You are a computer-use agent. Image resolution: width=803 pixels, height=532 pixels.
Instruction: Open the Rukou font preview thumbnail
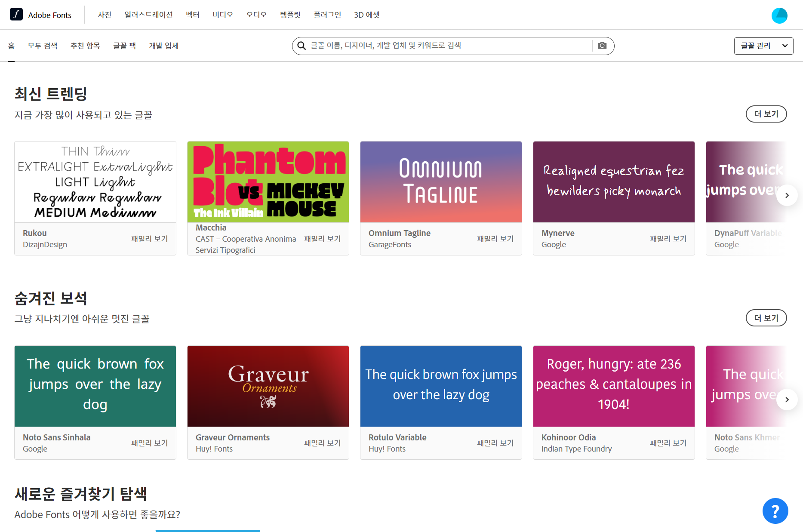95,182
